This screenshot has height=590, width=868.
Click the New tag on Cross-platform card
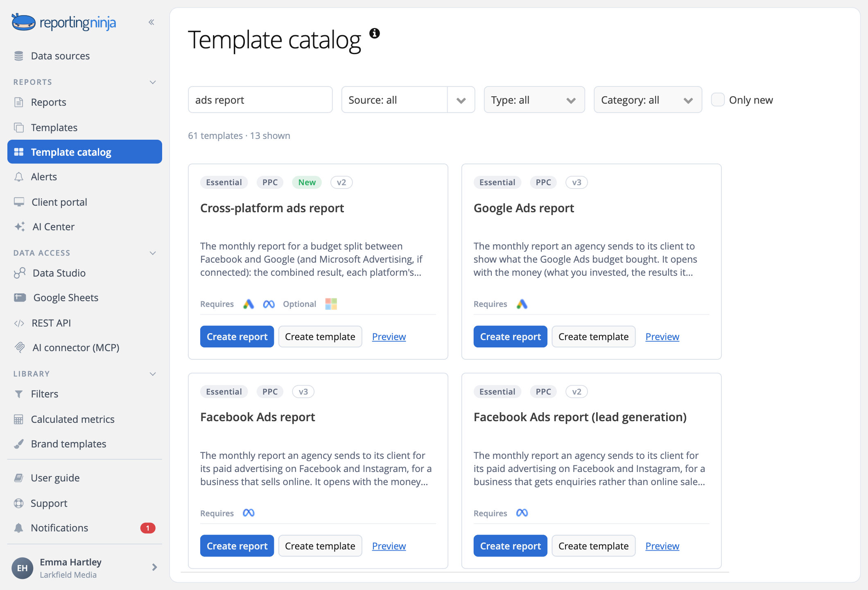307,182
